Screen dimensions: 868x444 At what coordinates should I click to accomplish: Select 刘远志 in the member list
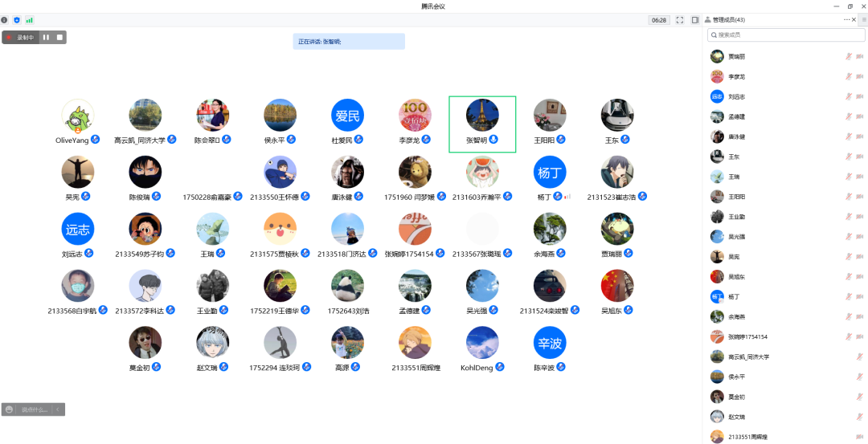736,96
